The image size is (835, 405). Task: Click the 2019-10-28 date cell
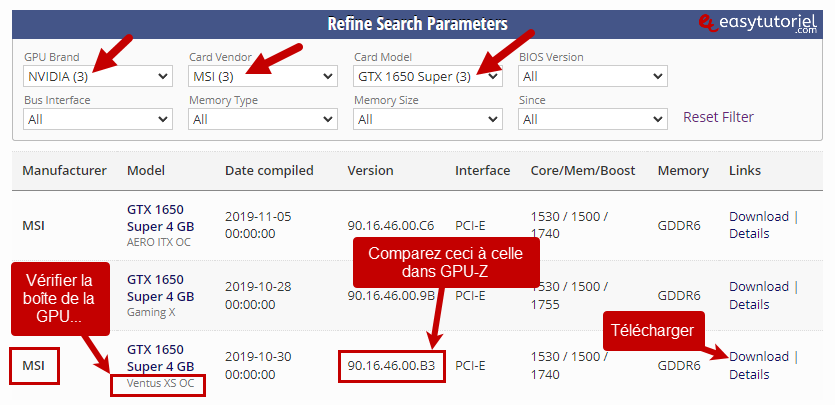[x=258, y=295]
